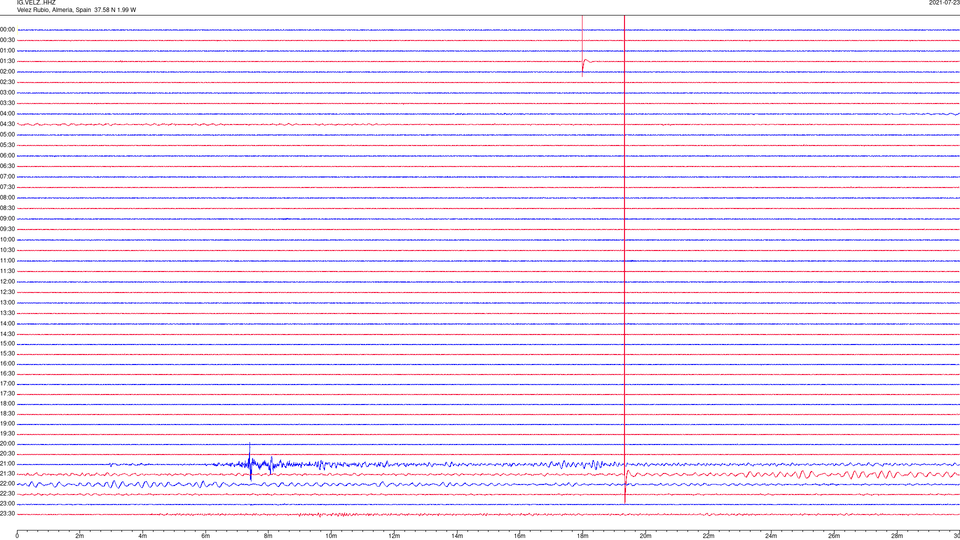Click the 21:00 time label
The width and height of the screenshot is (960, 540).
click(x=7, y=463)
